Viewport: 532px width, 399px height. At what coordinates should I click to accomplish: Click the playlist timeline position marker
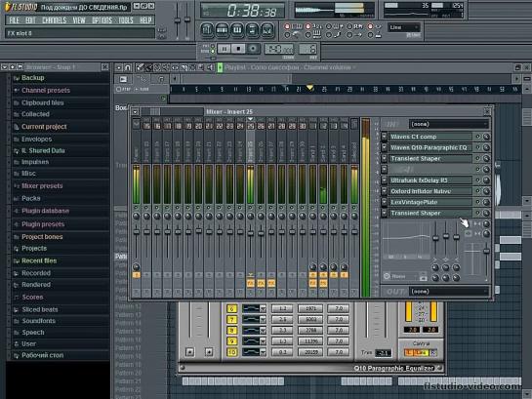(309, 88)
